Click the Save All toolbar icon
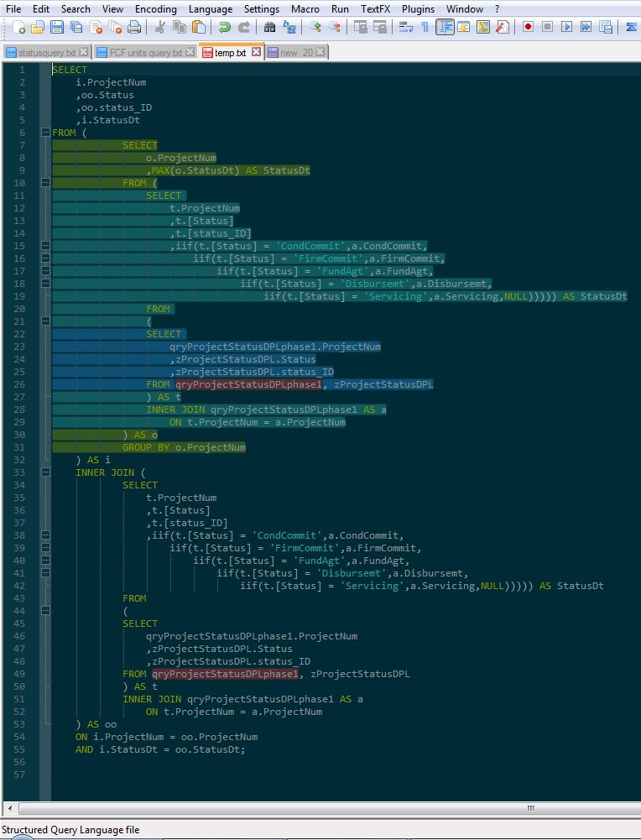 76,27
